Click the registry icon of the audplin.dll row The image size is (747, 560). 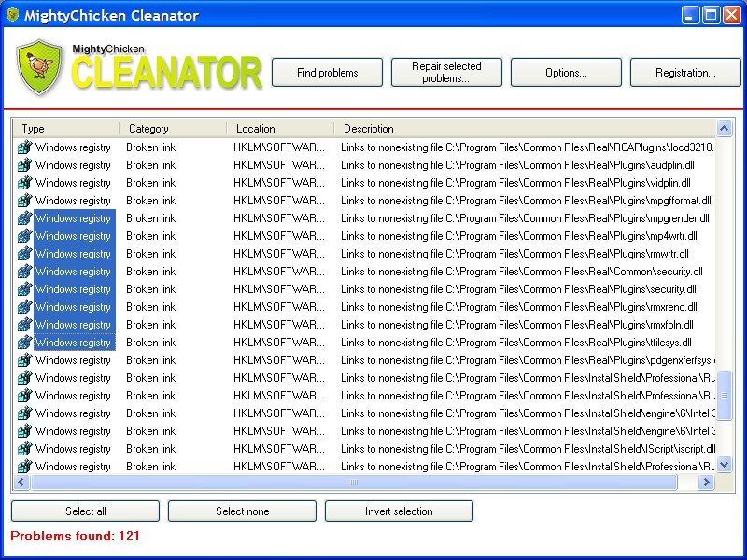[24, 165]
